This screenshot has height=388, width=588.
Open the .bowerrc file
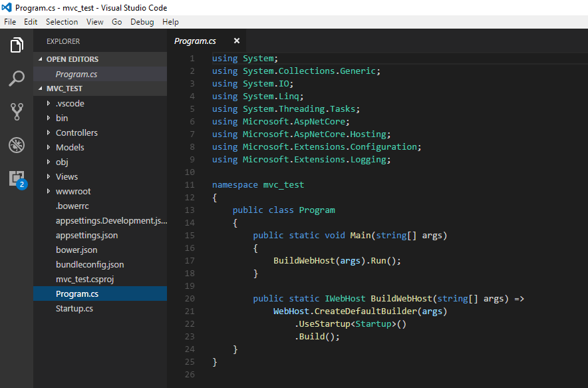coord(100,206)
